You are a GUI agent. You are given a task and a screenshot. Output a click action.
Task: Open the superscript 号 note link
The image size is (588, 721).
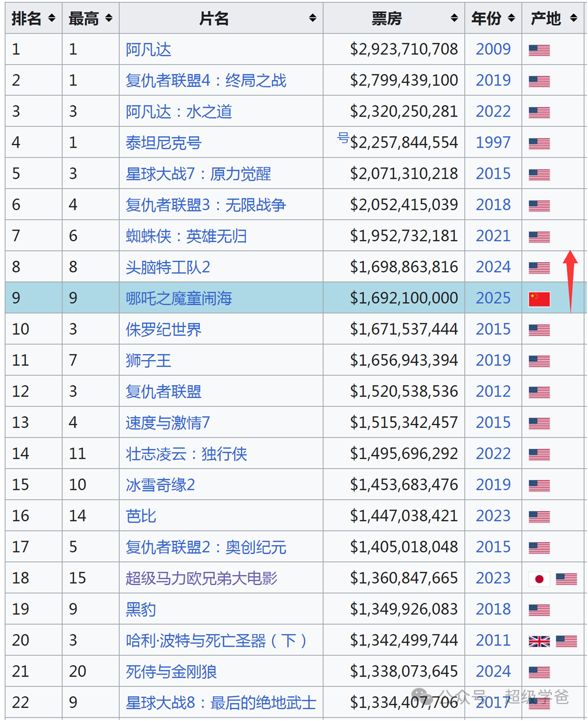point(343,138)
